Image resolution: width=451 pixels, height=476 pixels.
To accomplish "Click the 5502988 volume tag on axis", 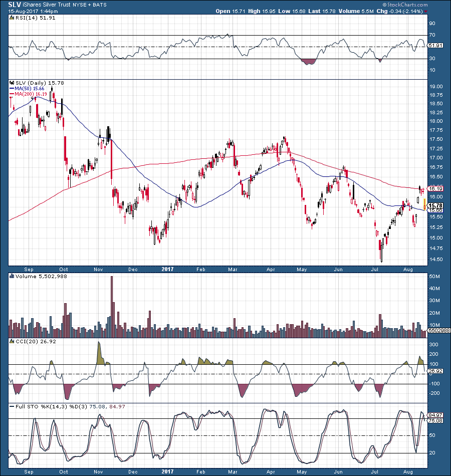I will [x=439, y=331].
